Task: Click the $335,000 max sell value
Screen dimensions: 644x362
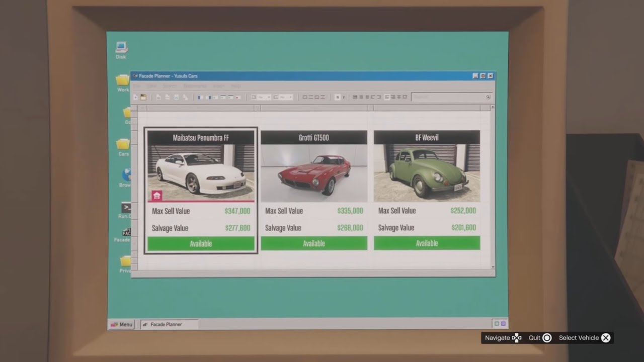Action: pos(350,211)
